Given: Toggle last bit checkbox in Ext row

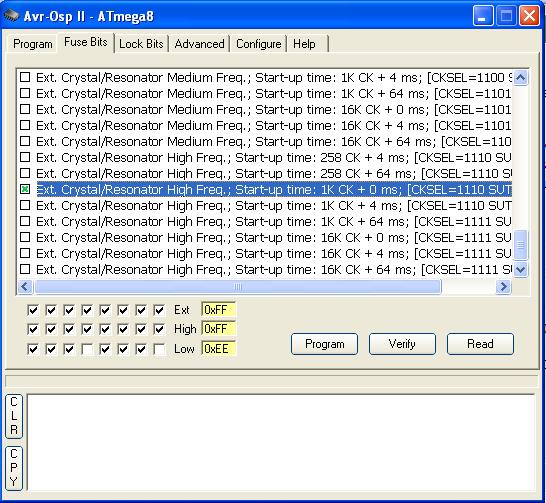Looking at the screenshot, I should coord(159,310).
